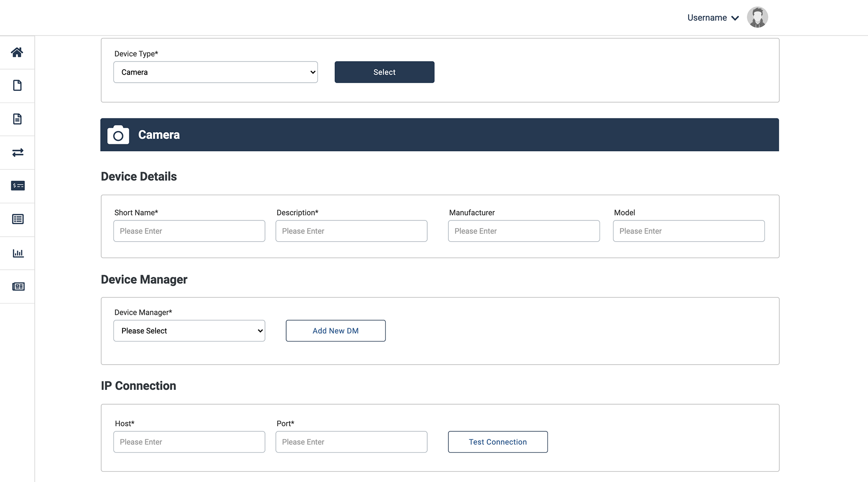Click the Select button

(x=384, y=72)
